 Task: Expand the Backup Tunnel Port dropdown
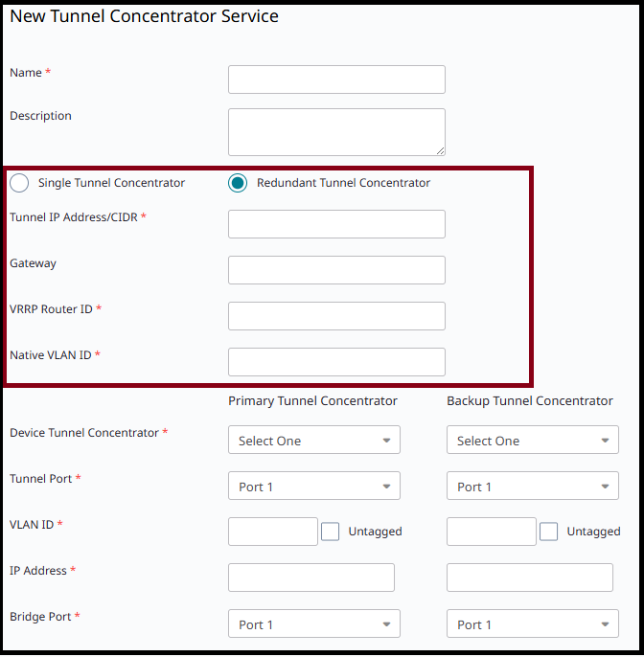coord(532,487)
